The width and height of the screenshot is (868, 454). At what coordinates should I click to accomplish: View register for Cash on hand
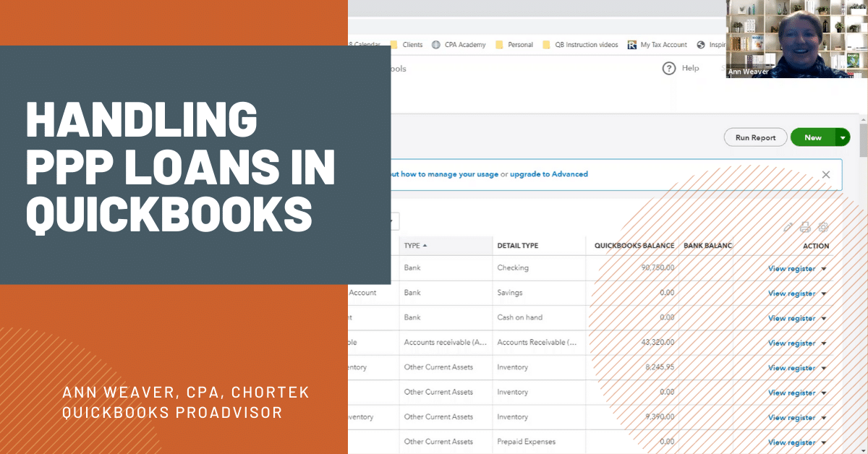pos(791,318)
